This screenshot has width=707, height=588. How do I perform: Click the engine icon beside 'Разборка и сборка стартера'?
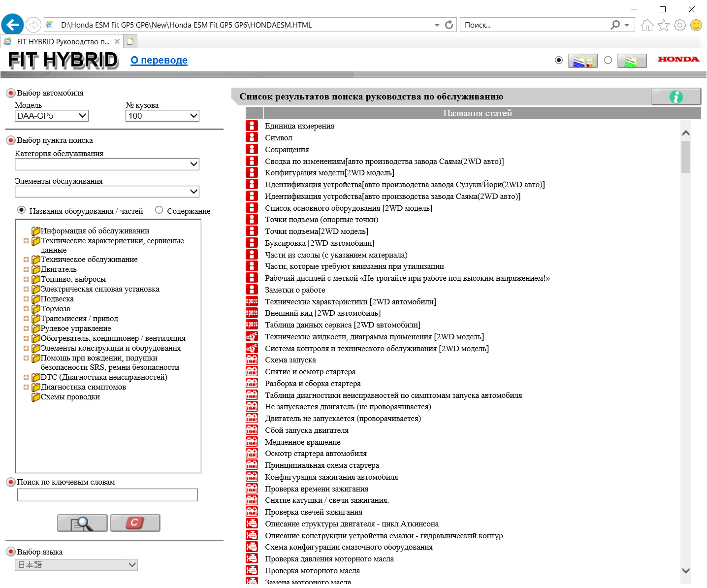[252, 383]
